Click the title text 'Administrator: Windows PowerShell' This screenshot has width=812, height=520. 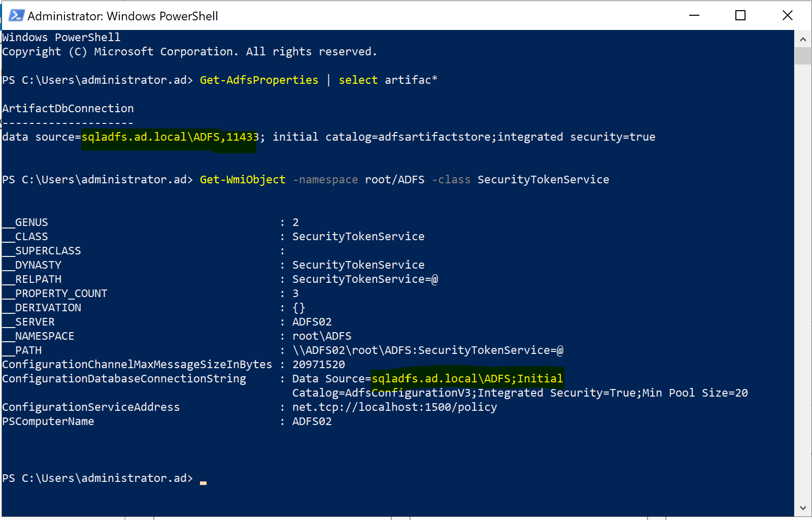[x=123, y=16]
